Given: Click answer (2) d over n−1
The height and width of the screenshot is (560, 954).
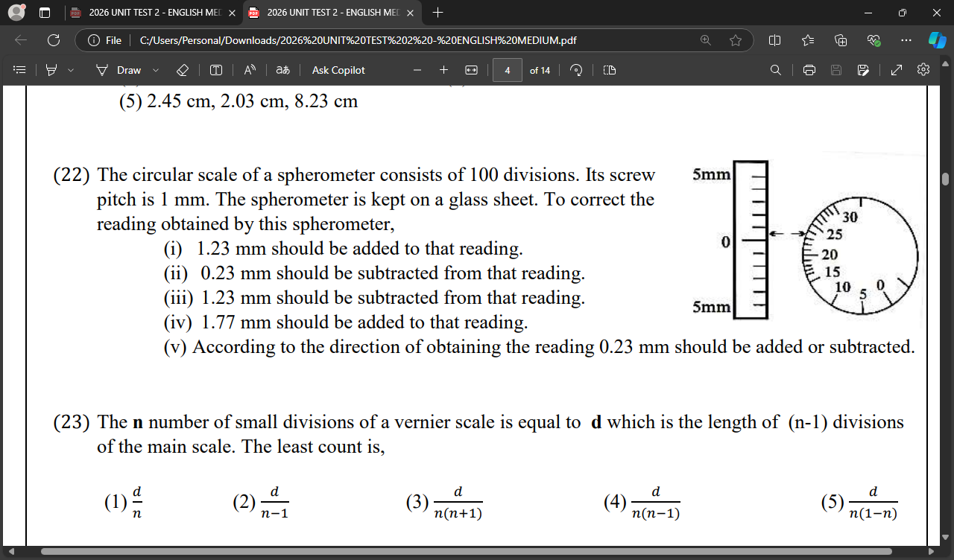Looking at the screenshot, I should (x=261, y=503).
